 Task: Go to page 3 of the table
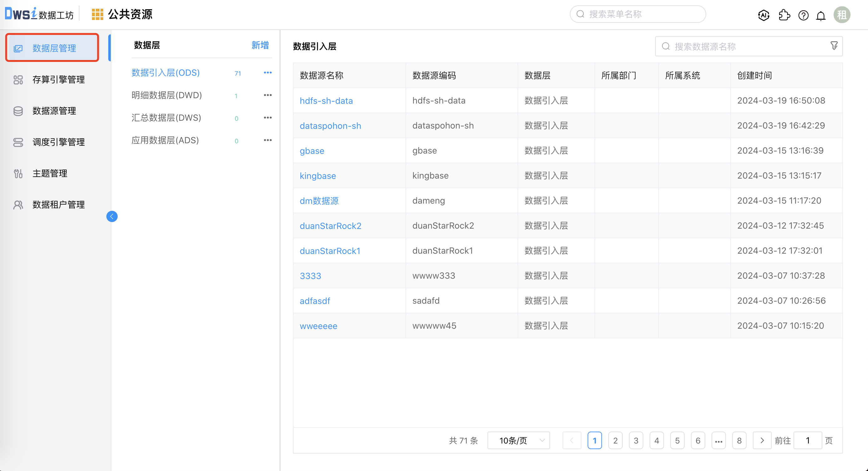pos(636,440)
